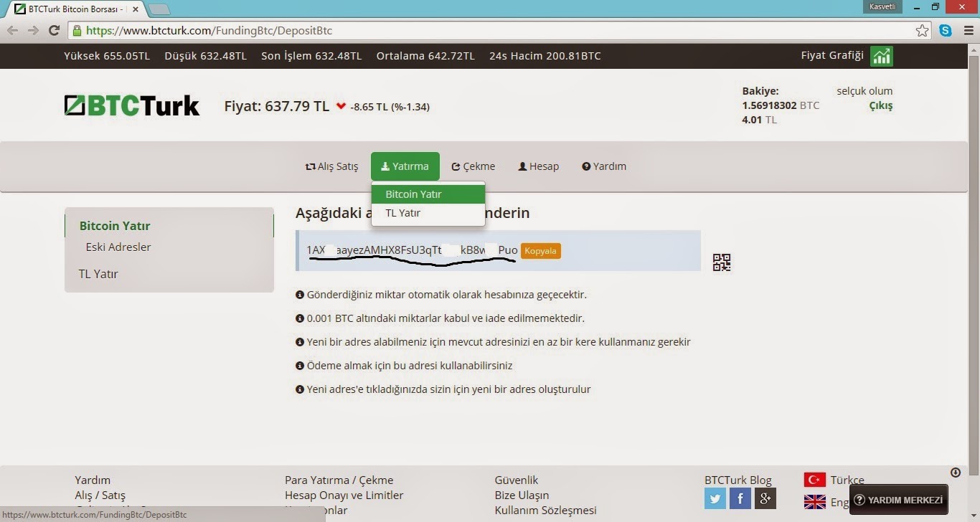Open footer BTCTurk Blog link
The image size is (980, 522).
[738, 480]
